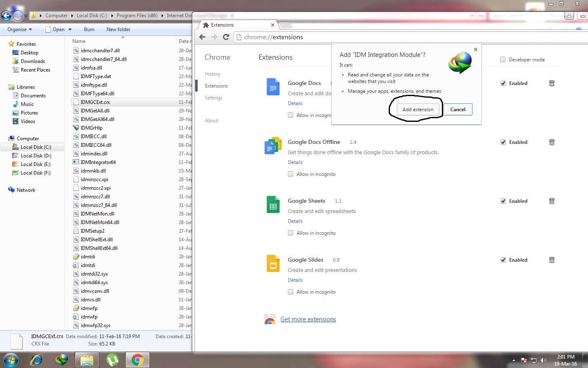Viewport: 588px width, 368px height.
Task: Open Internet Download Manager from taskbar
Action: [x=62, y=360]
